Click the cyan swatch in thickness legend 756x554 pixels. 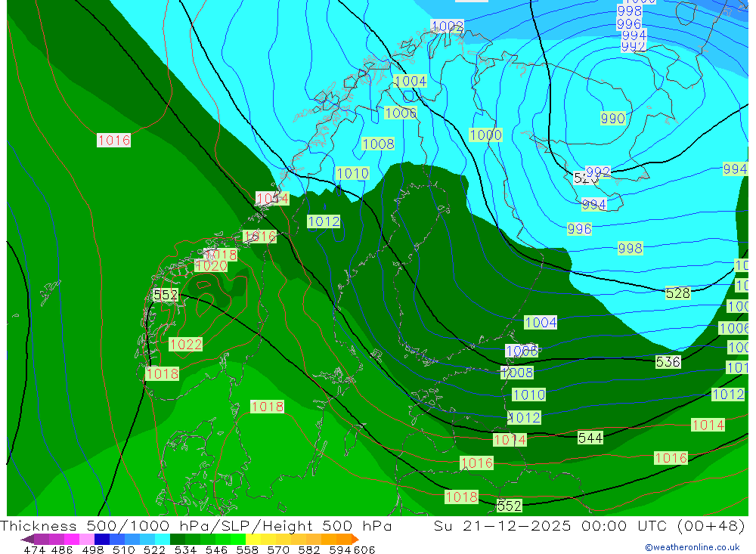163,539
